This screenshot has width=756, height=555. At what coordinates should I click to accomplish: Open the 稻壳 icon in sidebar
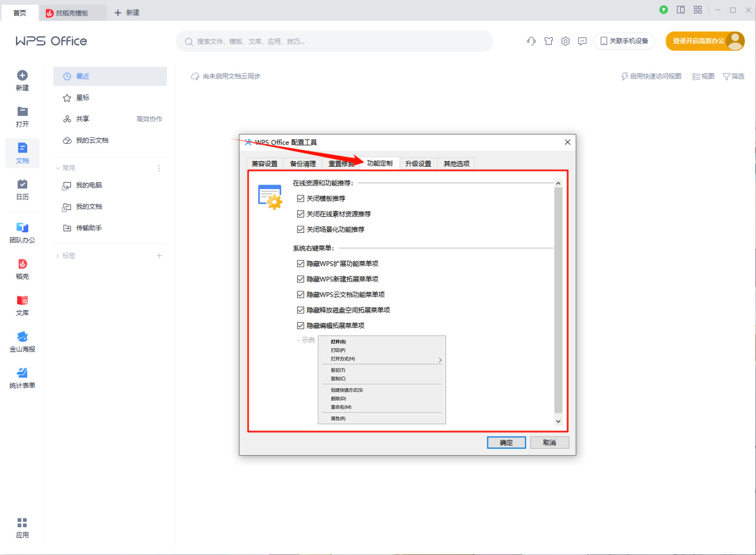click(x=22, y=264)
